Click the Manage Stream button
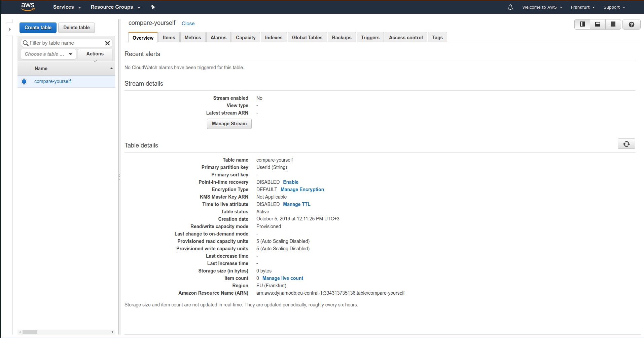Viewport: 644px width, 338px height. tap(229, 124)
